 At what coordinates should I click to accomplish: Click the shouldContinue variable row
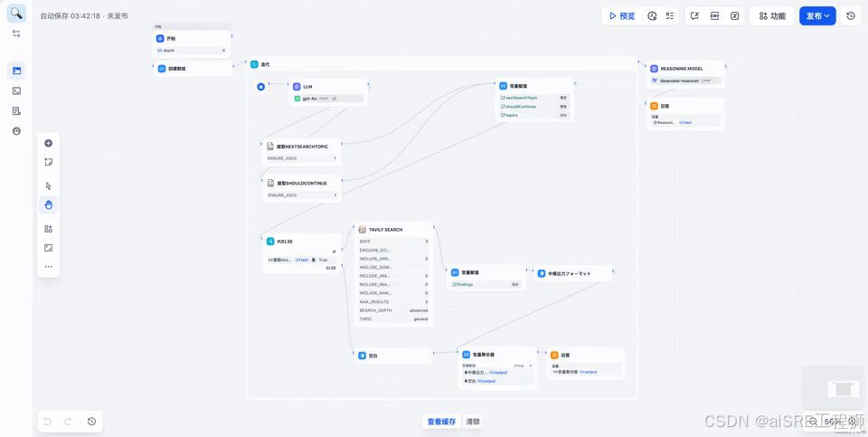point(534,107)
